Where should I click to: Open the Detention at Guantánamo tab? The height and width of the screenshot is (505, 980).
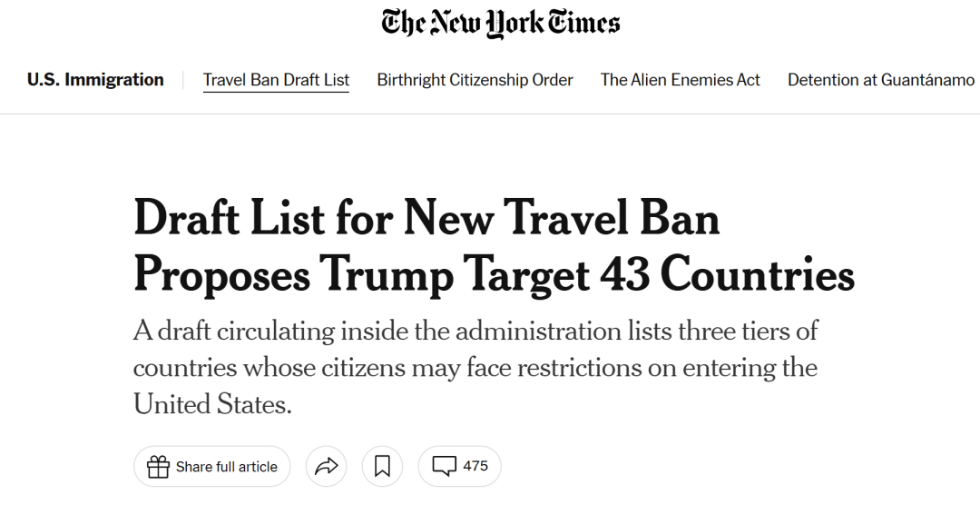(x=880, y=80)
